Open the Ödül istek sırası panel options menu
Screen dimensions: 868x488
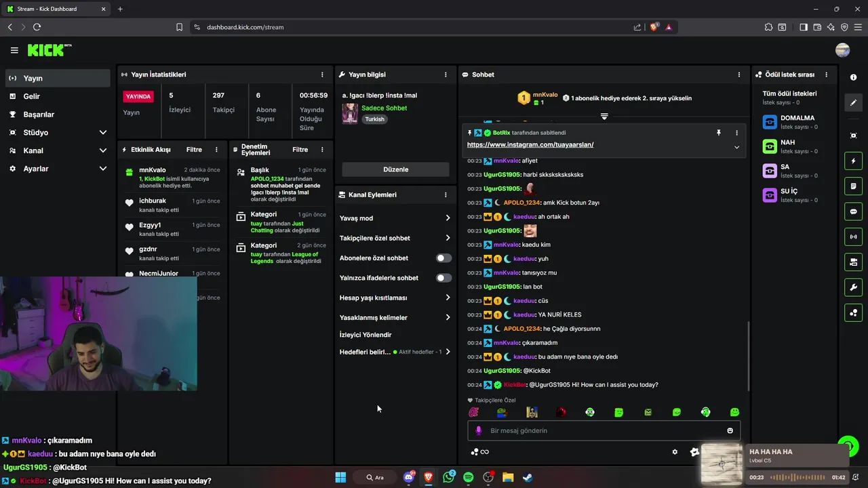point(826,75)
